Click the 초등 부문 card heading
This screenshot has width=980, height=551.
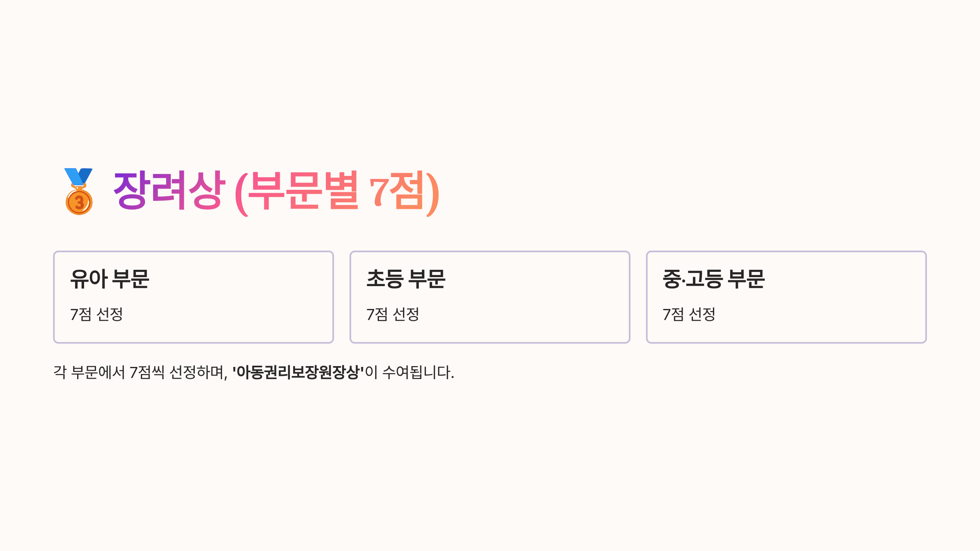(406, 279)
